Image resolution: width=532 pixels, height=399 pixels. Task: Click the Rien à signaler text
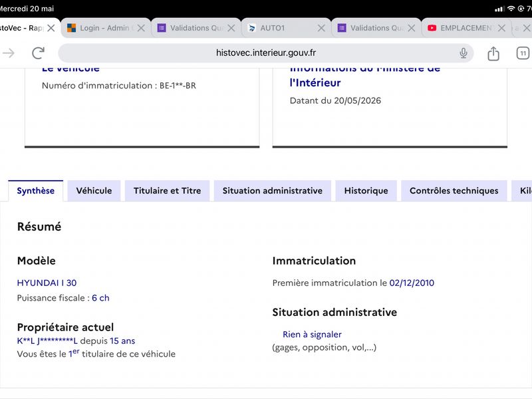click(x=312, y=334)
